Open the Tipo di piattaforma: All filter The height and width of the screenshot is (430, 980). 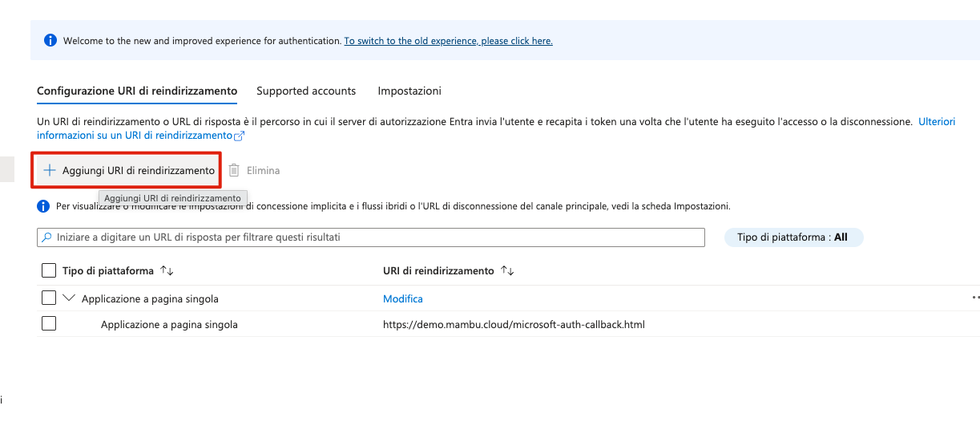tap(793, 237)
